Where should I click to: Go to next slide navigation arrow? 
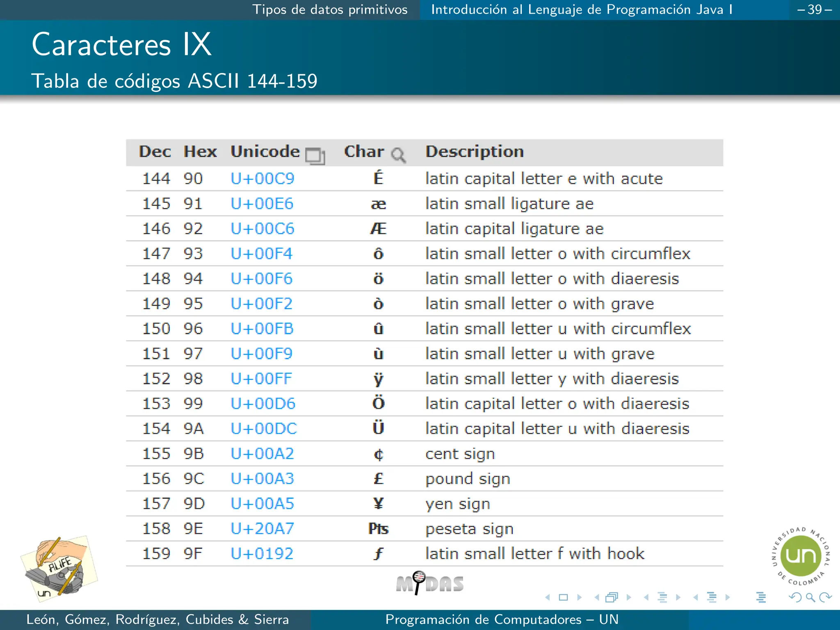point(579,597)
